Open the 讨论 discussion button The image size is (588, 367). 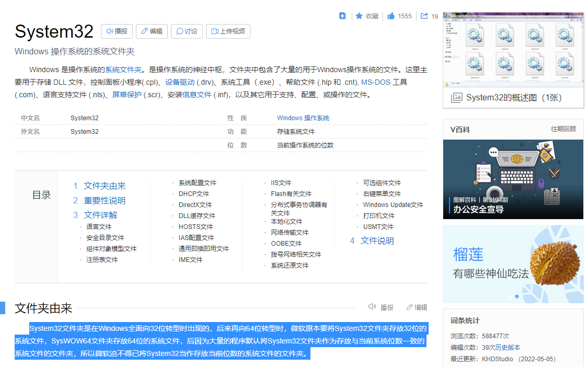187,31
